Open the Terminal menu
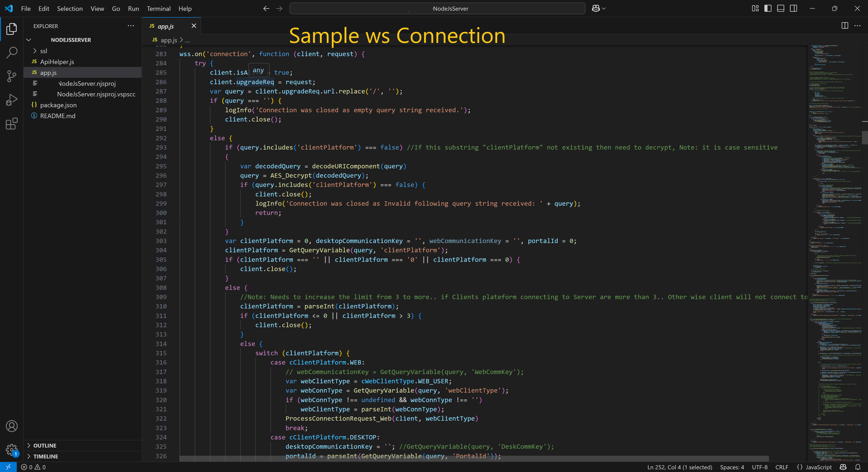 click(159, 8)
